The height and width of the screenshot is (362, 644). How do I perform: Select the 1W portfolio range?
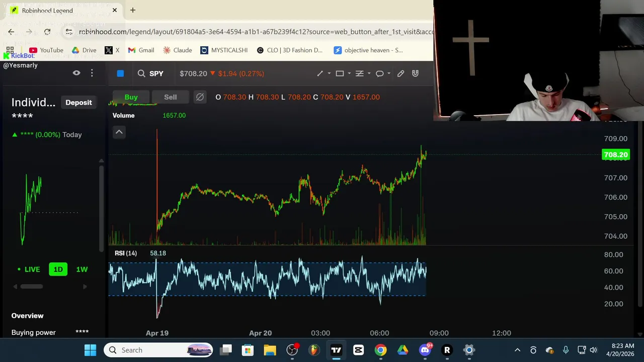tap(82, 269)
